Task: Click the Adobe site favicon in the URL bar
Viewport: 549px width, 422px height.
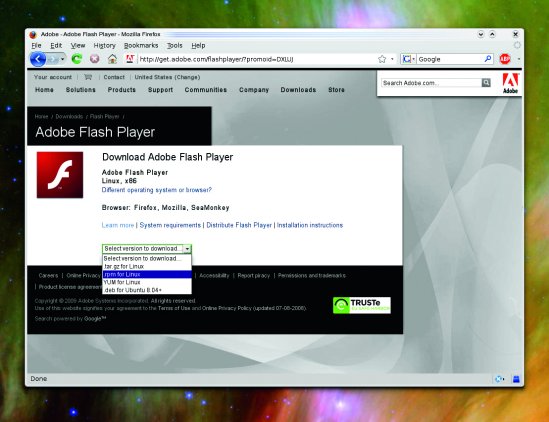Action: [130, 59]
